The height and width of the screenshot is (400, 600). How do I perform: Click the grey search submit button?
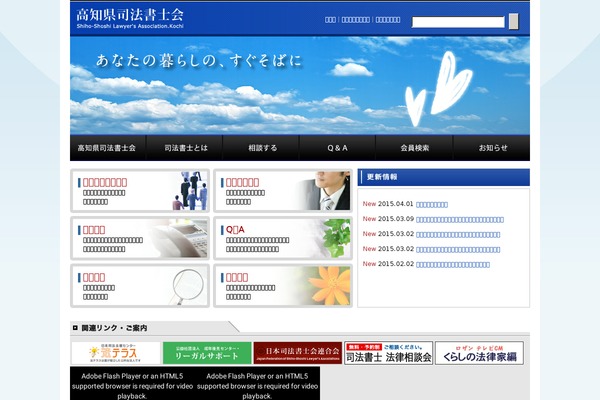pyautogui.click(x=514, y=21)
